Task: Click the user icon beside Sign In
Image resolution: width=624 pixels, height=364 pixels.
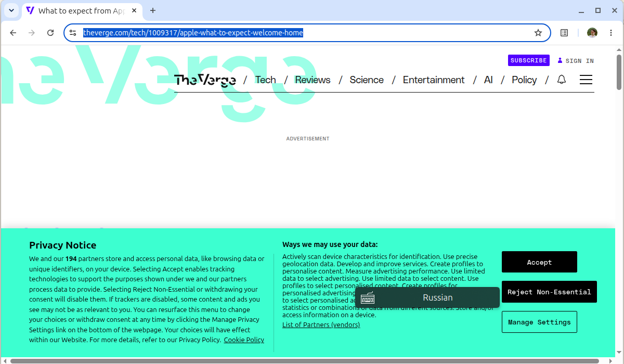Action: click(x=560, y=61)
